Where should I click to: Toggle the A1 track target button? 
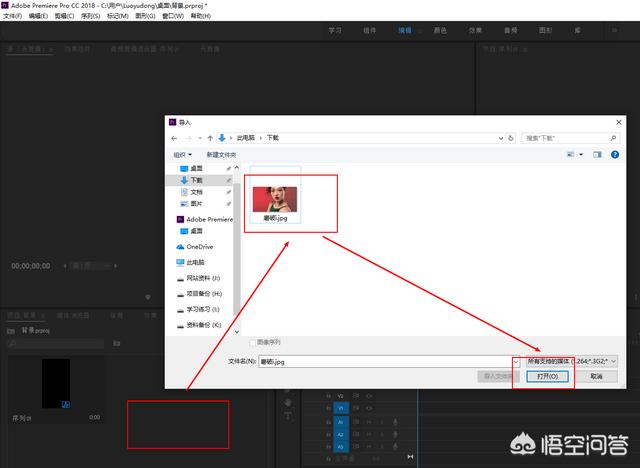point(340,422)
